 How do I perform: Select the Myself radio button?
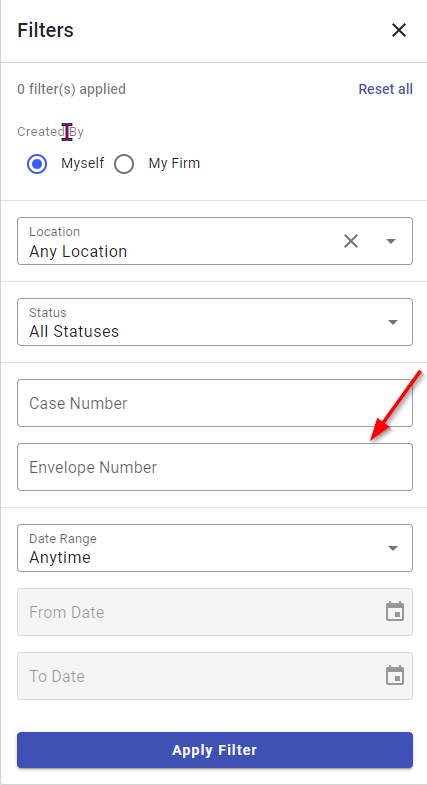37,164
